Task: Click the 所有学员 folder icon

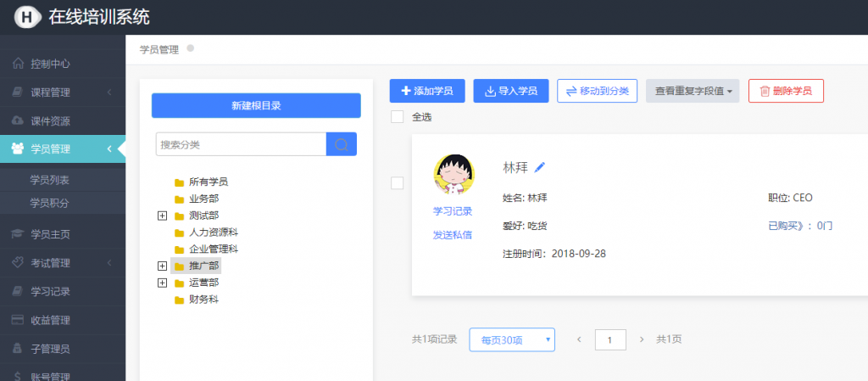Action: tap(179, 182)
